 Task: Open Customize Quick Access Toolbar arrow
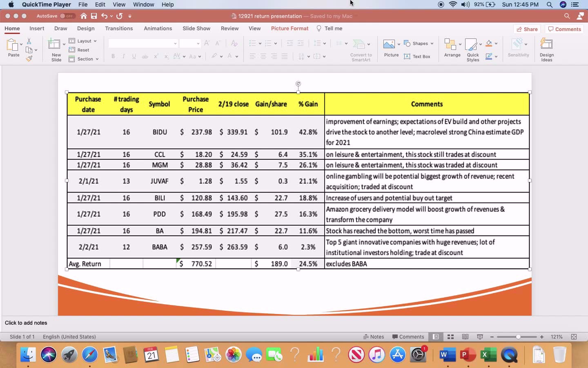tap(130, 16)
